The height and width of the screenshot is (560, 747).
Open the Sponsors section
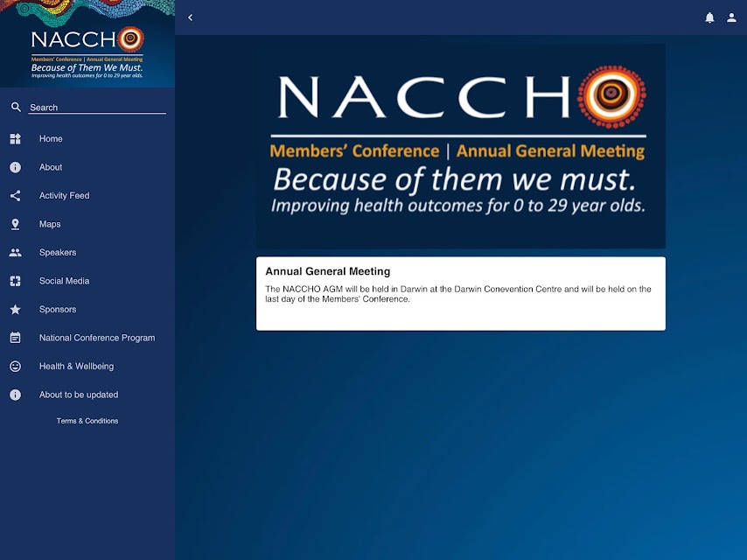tap(87, 309)
